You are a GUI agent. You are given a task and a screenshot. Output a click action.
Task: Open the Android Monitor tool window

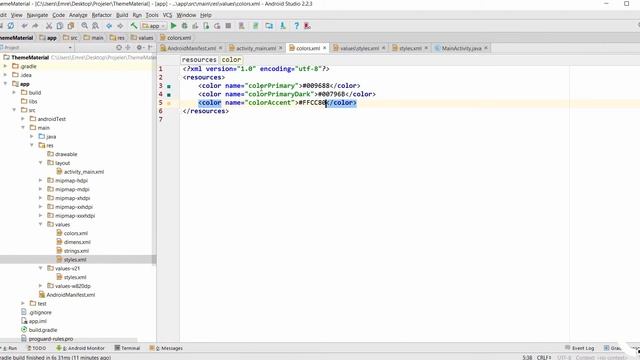80,348
